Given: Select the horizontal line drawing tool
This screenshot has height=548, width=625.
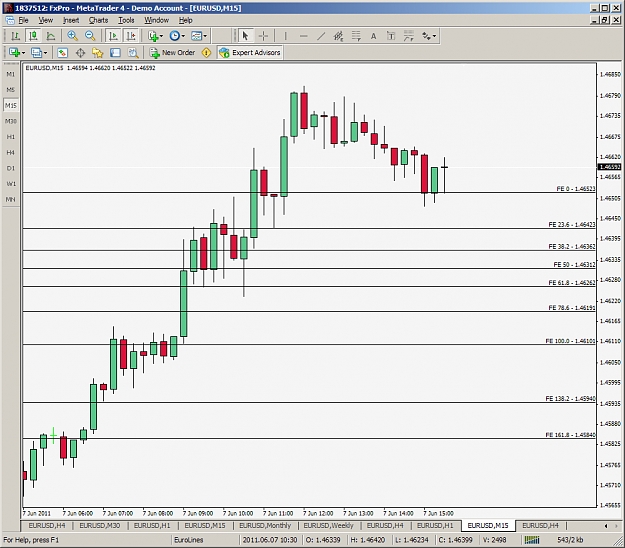Looking at the screenshot, I should pos(303,36).
